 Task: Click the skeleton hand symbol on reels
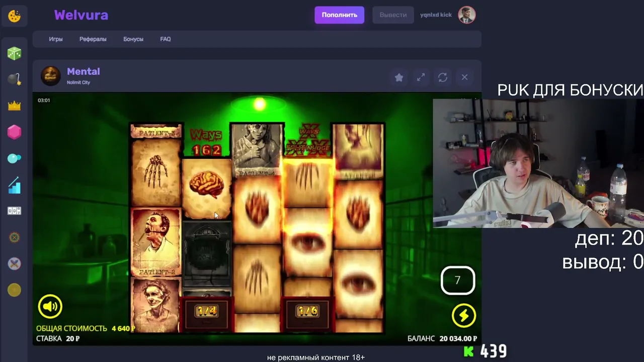click(x=155, y=172)
